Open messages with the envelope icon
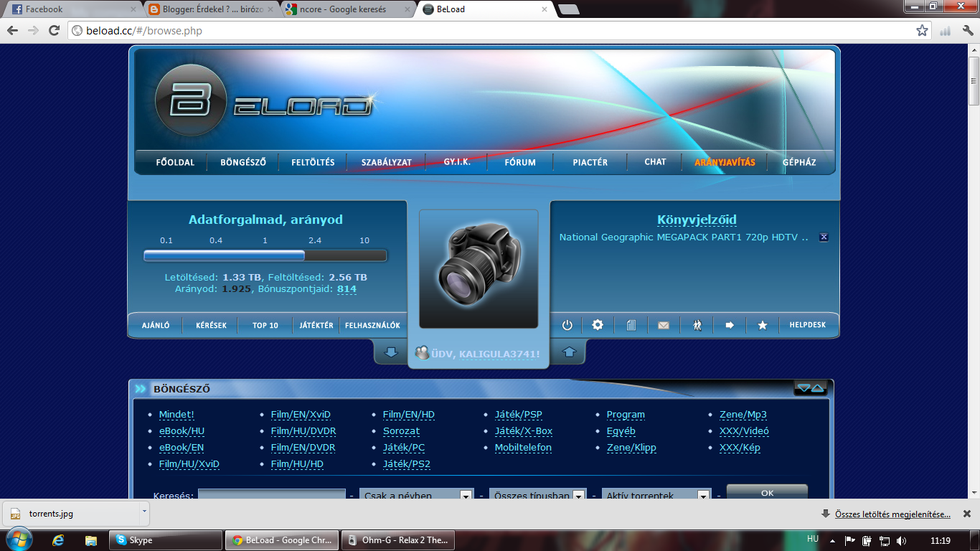 point(664,325)
